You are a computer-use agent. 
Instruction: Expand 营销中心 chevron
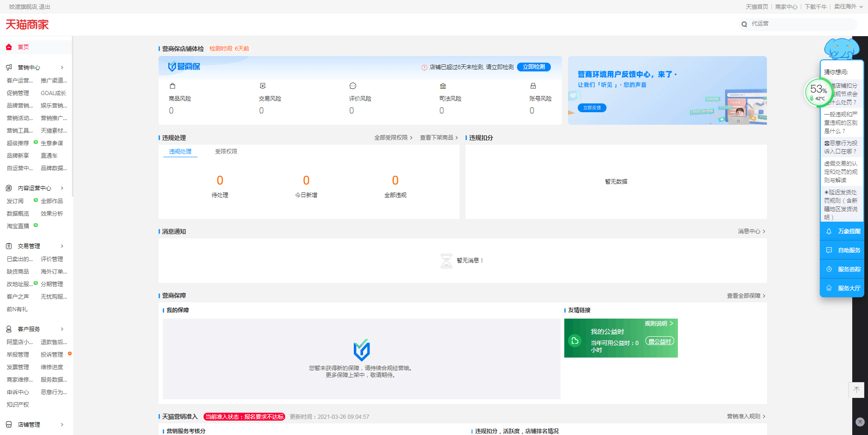(62, 68)
